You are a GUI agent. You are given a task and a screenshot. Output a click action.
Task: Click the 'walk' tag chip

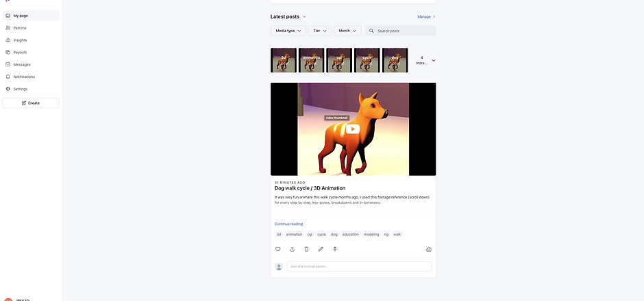pyautogui.click(x=397, y=235)
